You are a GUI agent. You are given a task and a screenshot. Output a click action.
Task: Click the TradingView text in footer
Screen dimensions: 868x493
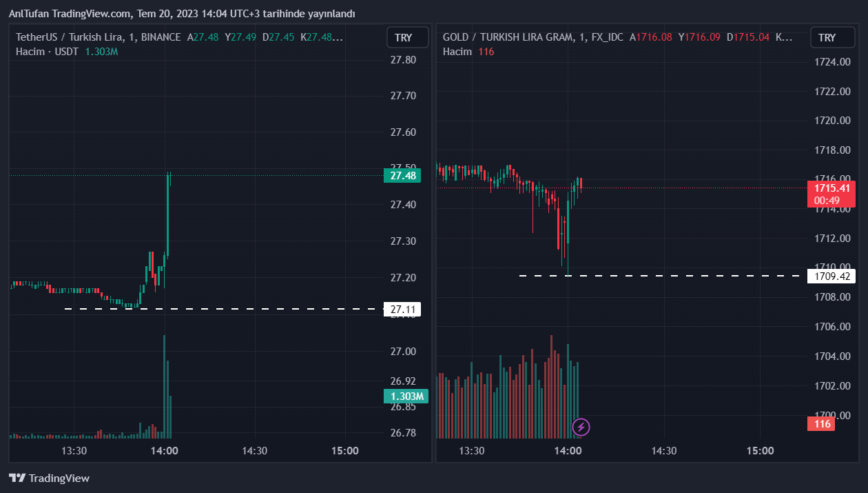59,478
